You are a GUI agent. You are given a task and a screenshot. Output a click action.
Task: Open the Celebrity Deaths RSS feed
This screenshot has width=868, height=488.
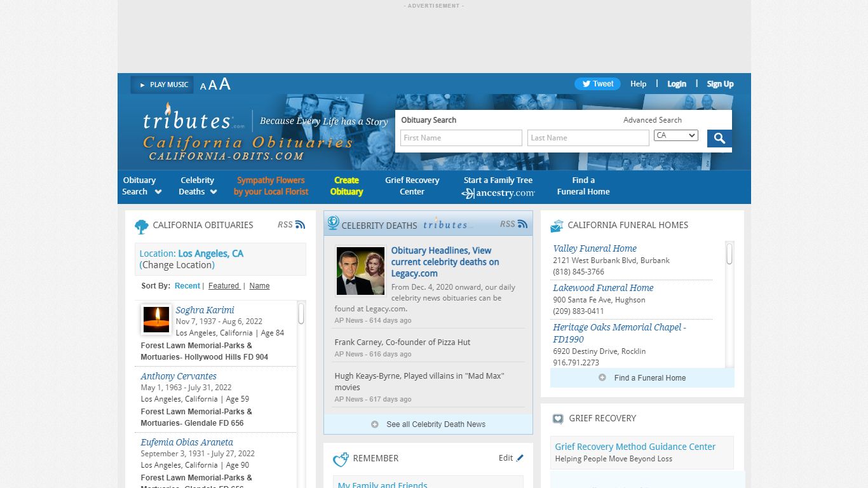click(x=514, y=224)
